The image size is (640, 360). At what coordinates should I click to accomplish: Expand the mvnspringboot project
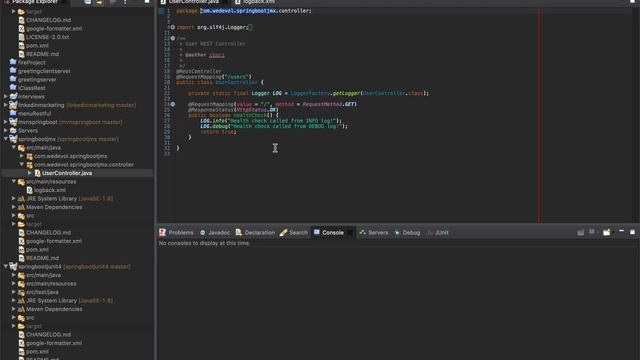6,122
